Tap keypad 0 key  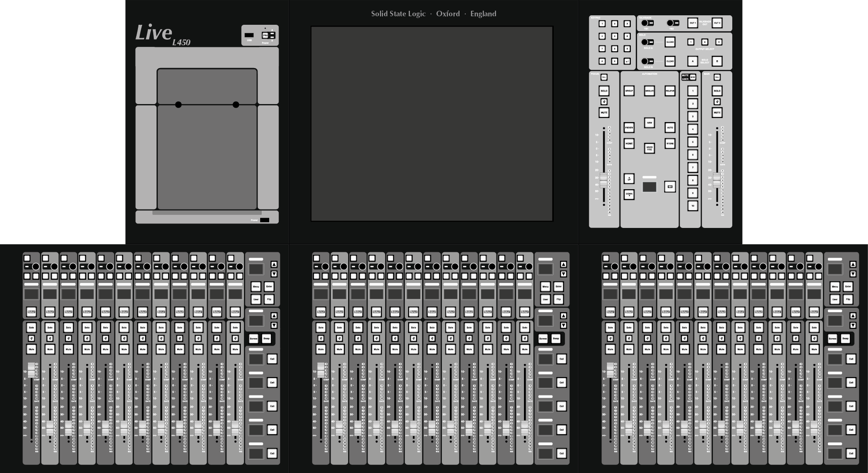(615, 61)
